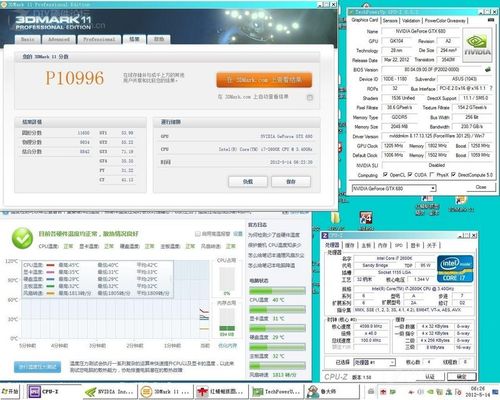Screen dimensions: 500x400
Task: Click the validate button in CPU-Z
Action: 429,377
